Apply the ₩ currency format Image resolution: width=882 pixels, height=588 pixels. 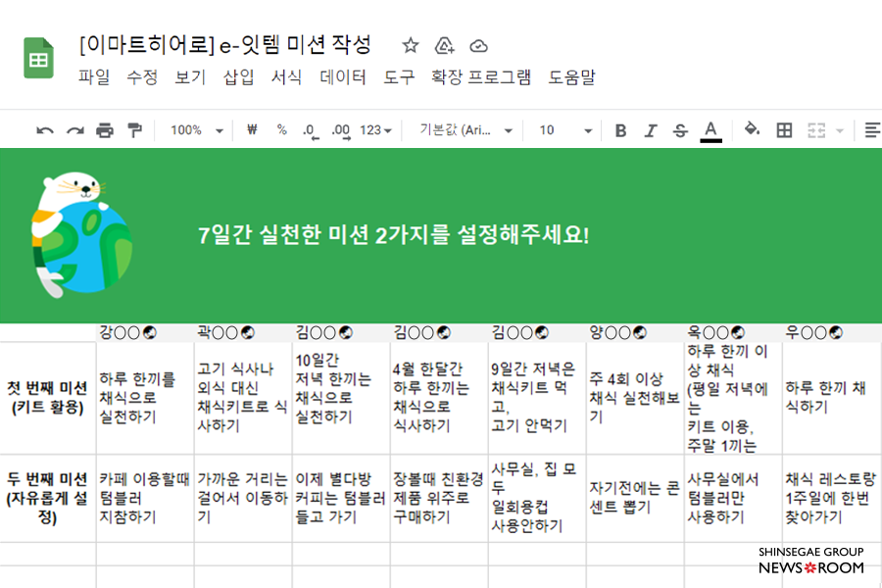click(252, 130)
